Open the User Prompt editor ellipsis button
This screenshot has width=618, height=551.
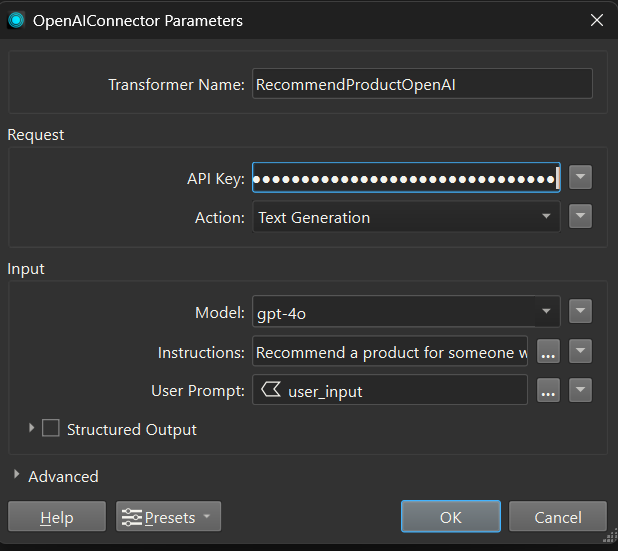click(548, 390)
